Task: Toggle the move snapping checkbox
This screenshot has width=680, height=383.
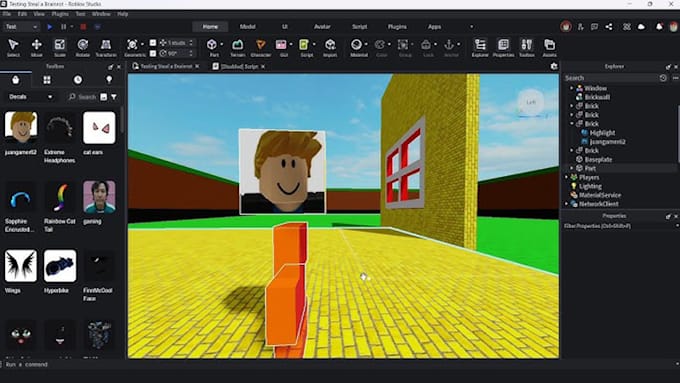Action: coord(153,43)
